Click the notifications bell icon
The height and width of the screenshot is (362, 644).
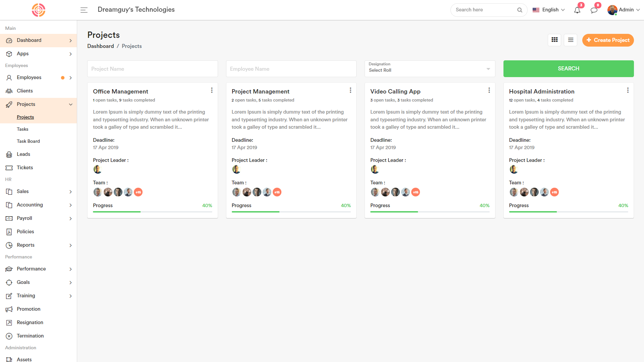coord(577,10)
